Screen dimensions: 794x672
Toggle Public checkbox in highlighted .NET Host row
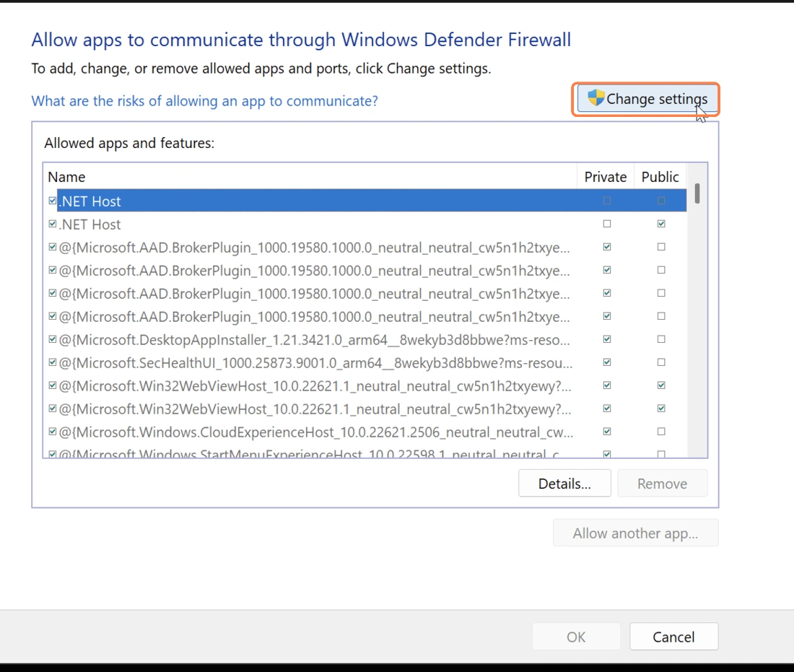point(660,201)
